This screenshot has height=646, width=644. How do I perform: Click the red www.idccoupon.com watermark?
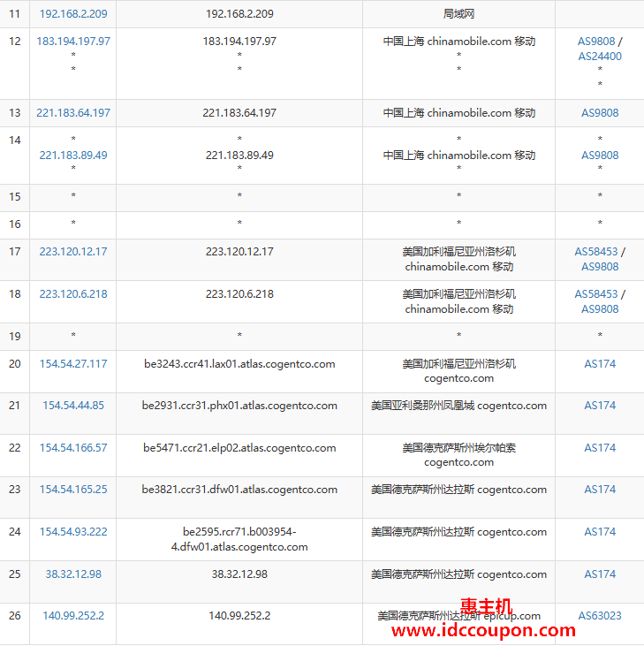(483, 630)
